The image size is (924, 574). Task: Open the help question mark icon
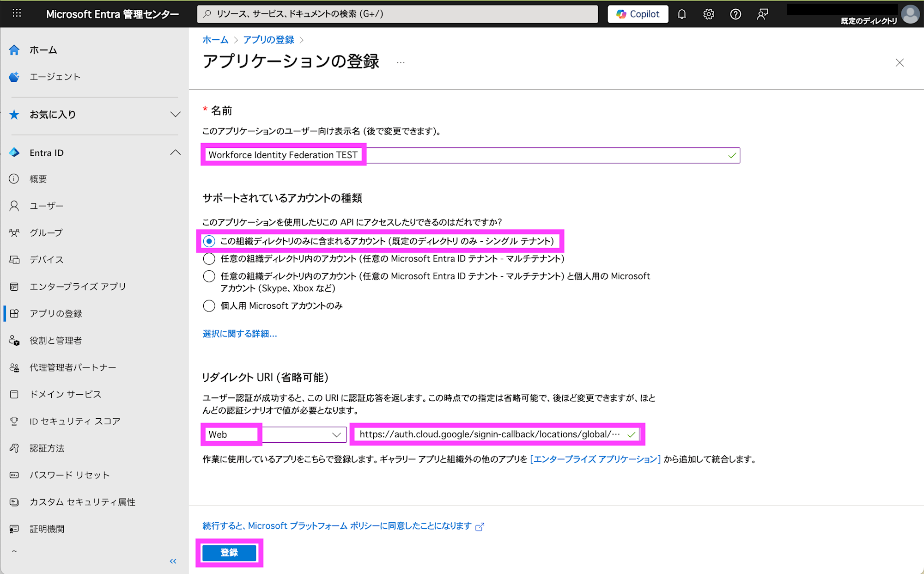[x=736, y=14]
